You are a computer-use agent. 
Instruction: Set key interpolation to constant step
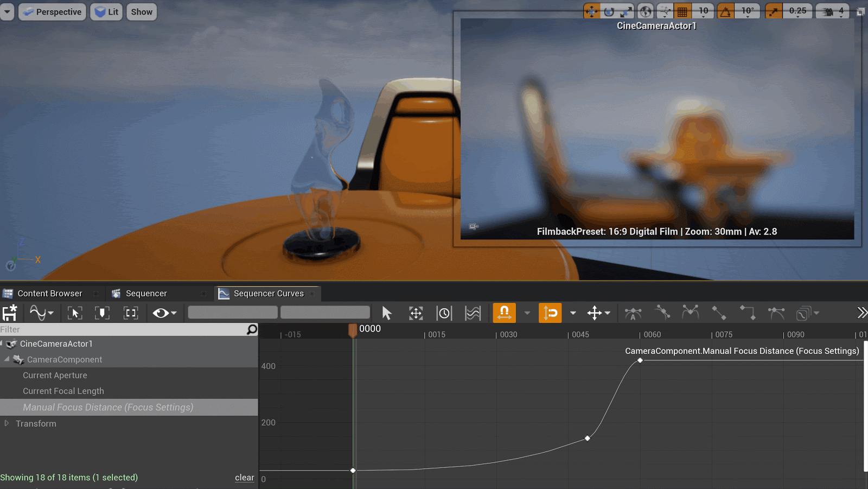coord(748,313)
